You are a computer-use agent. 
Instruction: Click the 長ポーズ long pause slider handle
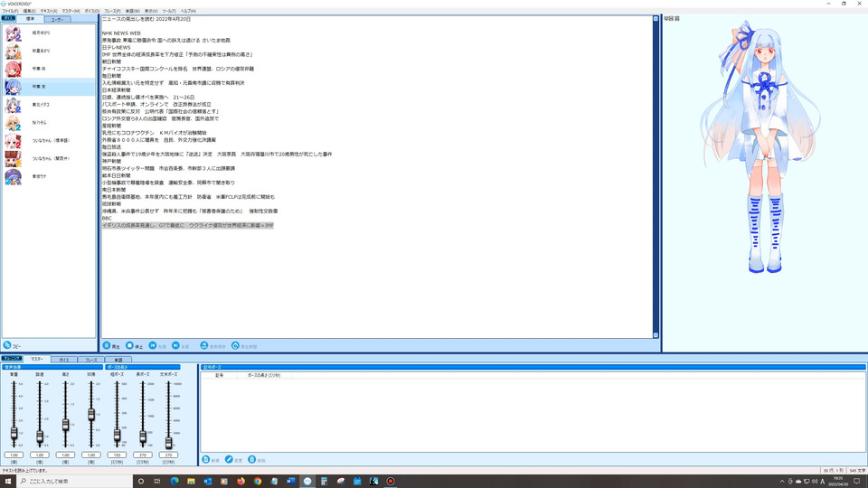tap(143, 437)
